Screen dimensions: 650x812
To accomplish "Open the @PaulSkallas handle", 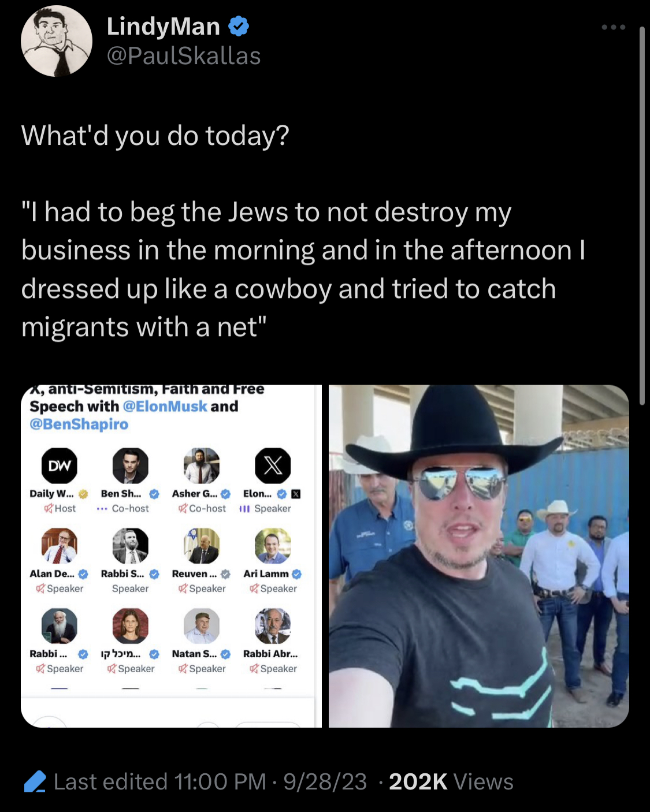I will click(184, 56).
